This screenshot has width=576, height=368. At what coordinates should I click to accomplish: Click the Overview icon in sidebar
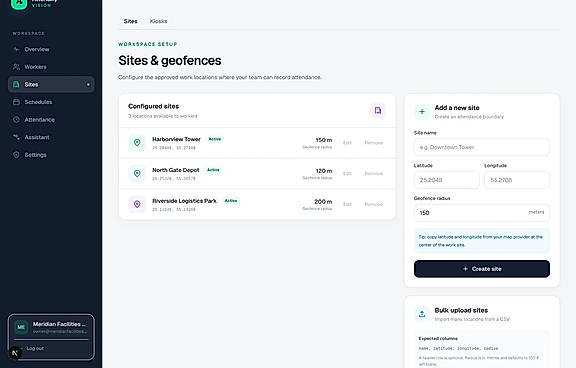[x=16, y=49]
